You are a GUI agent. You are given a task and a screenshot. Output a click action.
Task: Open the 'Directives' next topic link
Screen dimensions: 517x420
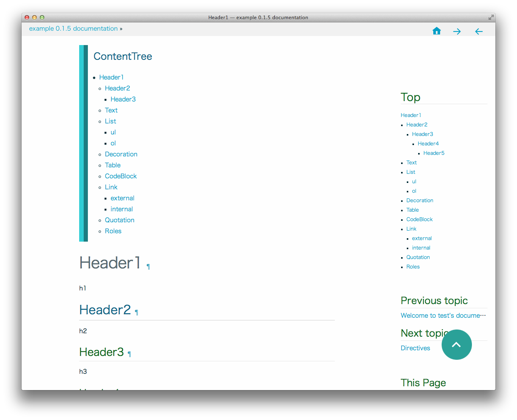[415, 348]
